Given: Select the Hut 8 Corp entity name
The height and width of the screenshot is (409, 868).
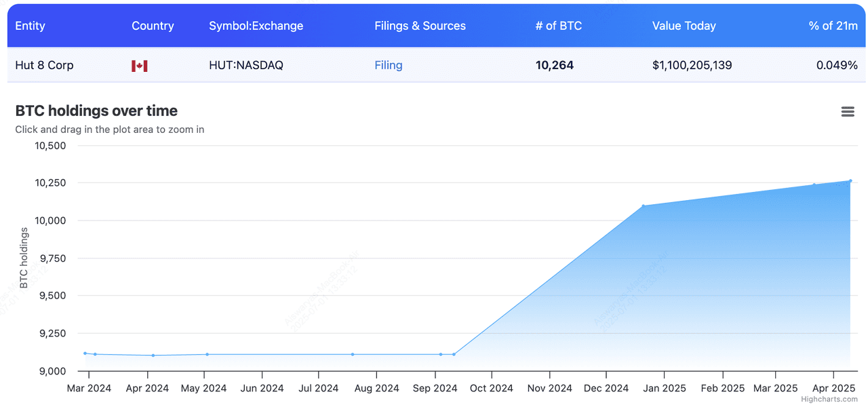Looking at the screenshot, I should pyautogui.click(x=44, y=65).
